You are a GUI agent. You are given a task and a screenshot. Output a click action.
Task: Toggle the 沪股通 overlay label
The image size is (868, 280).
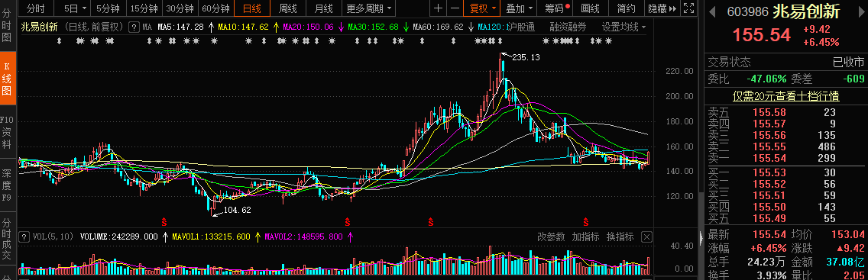(x=521, y=27)
